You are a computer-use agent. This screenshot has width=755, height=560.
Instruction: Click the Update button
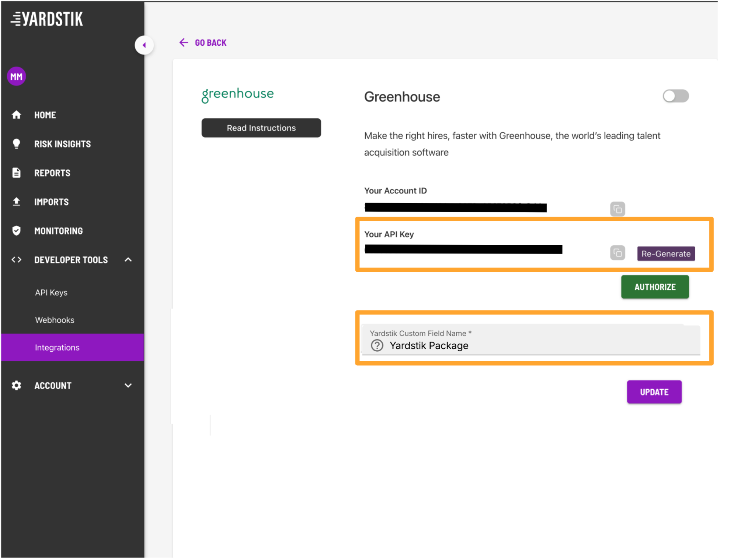click(654, 392)
